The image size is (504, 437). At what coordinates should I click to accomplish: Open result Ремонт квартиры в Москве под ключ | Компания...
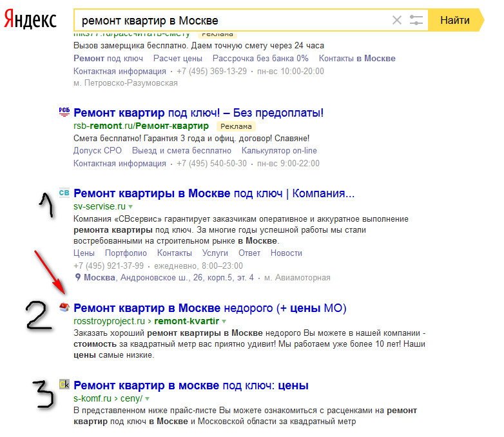click(x=214, y=193)
